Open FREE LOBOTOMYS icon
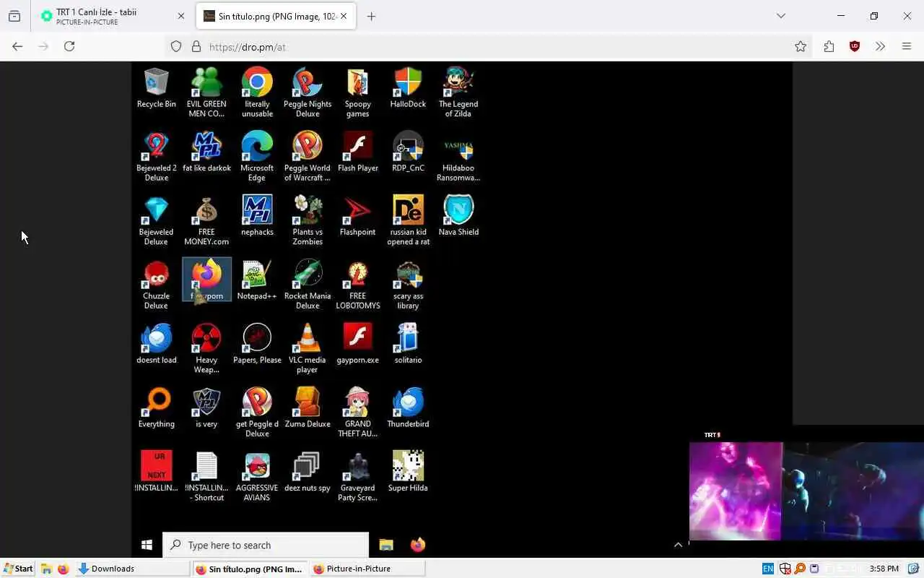The image size is (924, 578). point(357,285)
